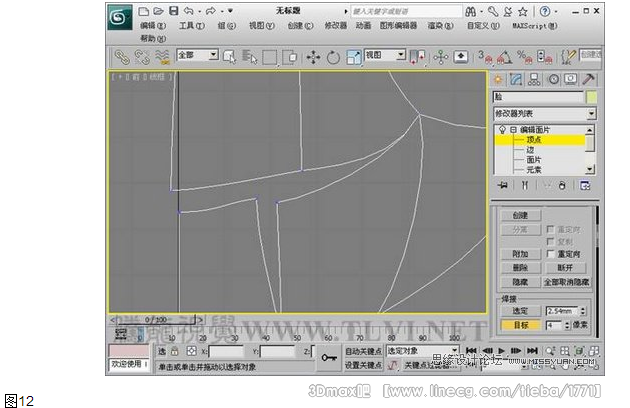Open Edit Named Selection Sets
Viewport: 630px width, 408px height.
tap(568, 57)
